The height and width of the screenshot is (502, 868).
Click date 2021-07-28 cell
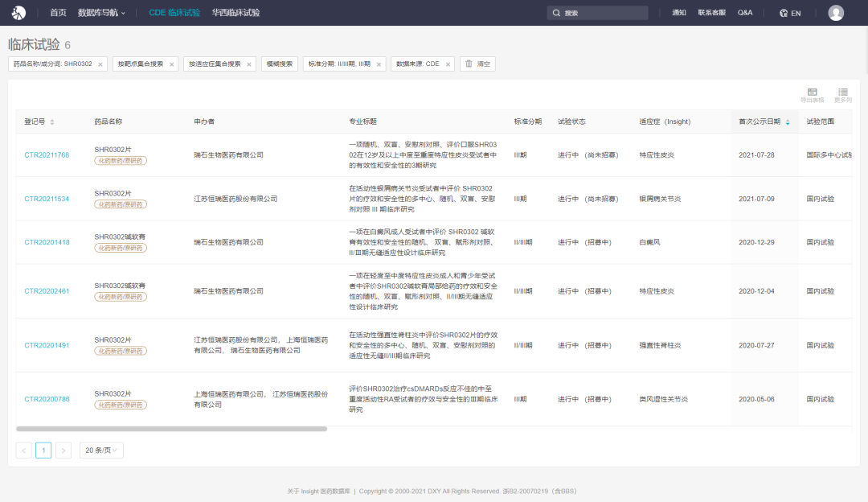coord(756,155)
